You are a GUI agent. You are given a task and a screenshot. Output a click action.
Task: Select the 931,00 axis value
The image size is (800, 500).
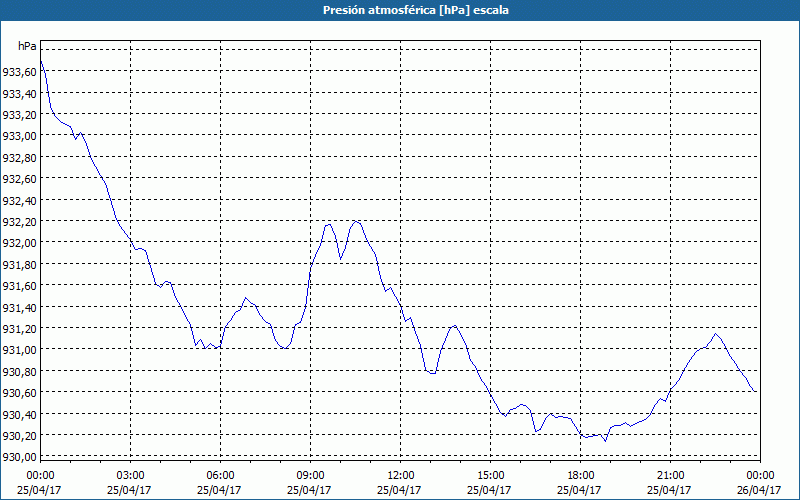coord(19,350)
